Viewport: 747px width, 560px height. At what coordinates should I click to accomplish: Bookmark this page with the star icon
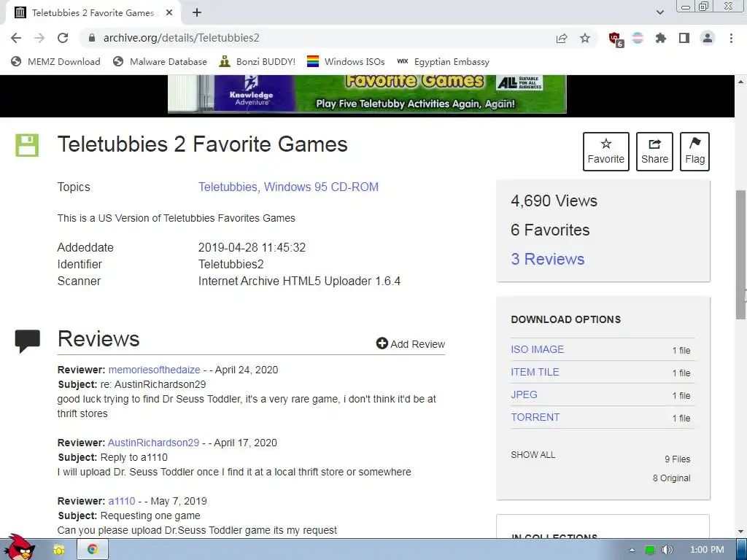pos(585,38)
